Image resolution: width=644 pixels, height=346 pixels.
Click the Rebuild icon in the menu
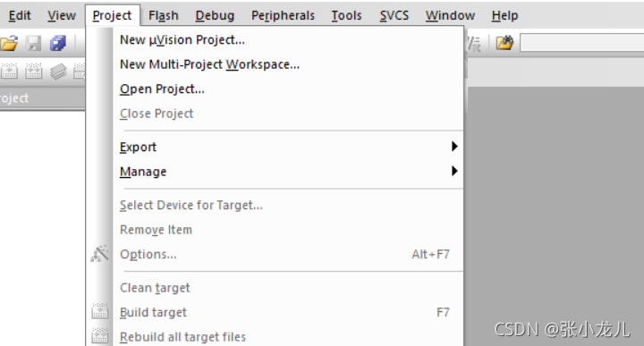(100, 336)
